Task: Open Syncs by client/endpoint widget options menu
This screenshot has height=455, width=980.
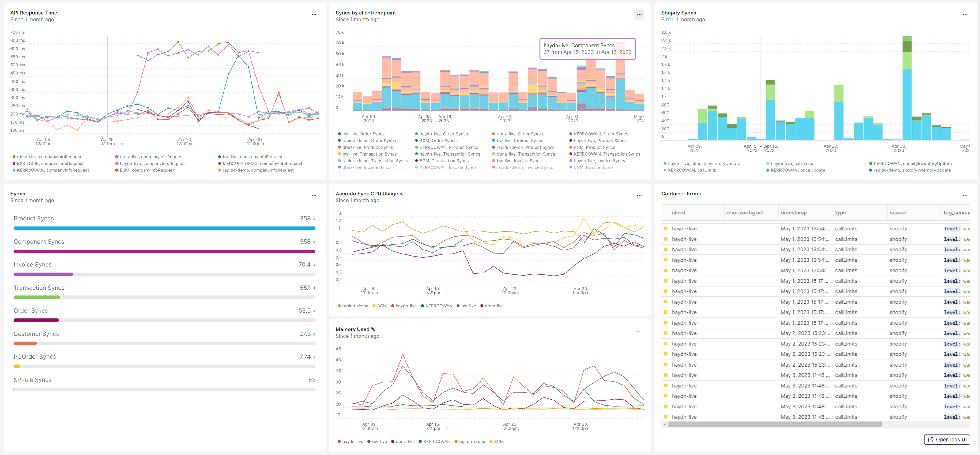Action: click(639, 14)
